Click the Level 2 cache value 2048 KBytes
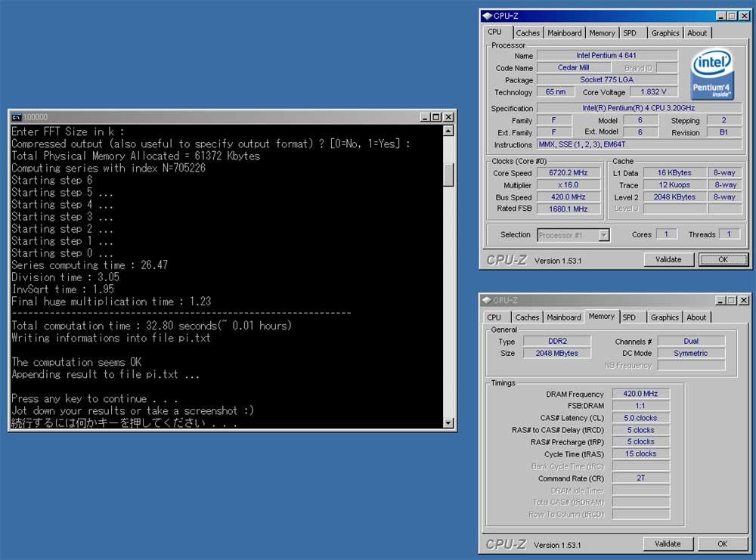Screen dimensions: 756x560 click(x=674, y=196)
